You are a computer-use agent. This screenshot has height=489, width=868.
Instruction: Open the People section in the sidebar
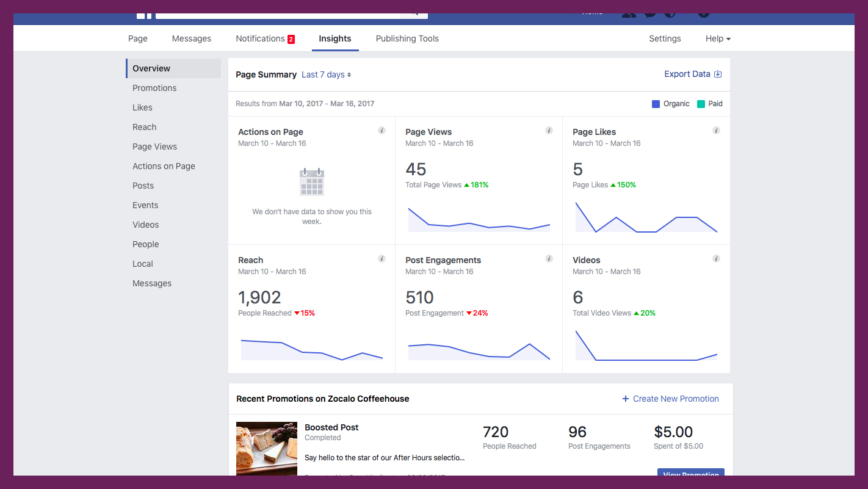[x=145, y=244]
